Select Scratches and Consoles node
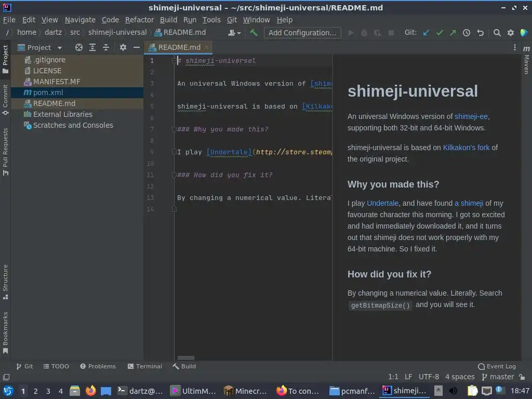This screenshot has width=532, height=399. pyautogui.click(x=77, y=125)
